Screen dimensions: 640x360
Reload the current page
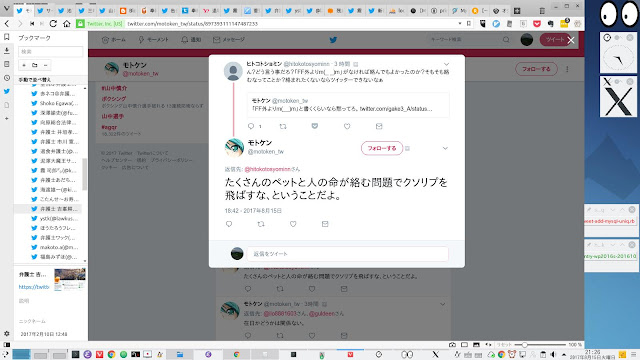[53, 24]
